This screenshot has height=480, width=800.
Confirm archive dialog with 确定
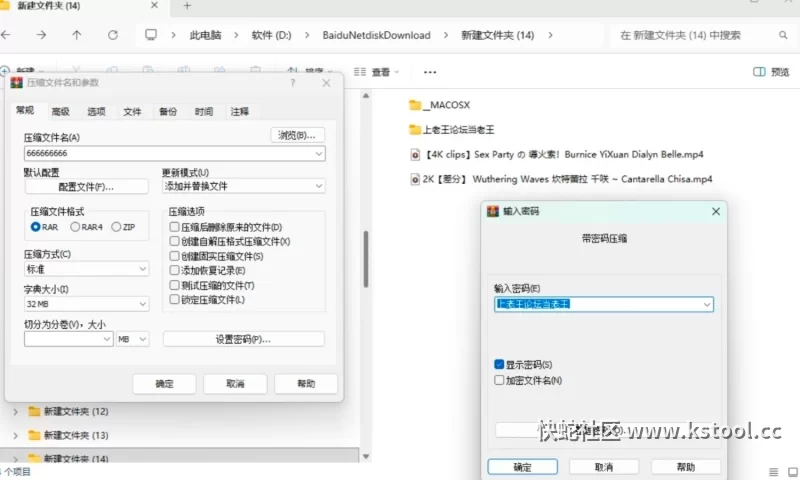[x=164, y=384]
